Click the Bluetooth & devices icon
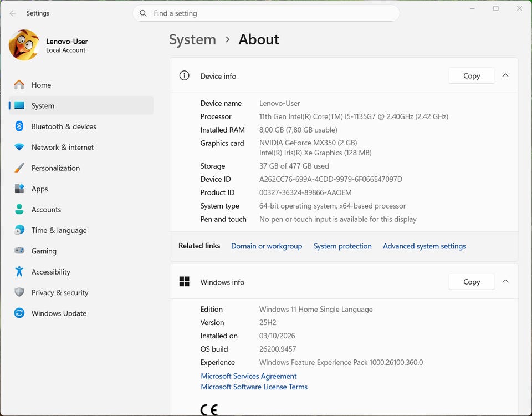The height and width of the screenshot is (416, 532). coord(19,126)
